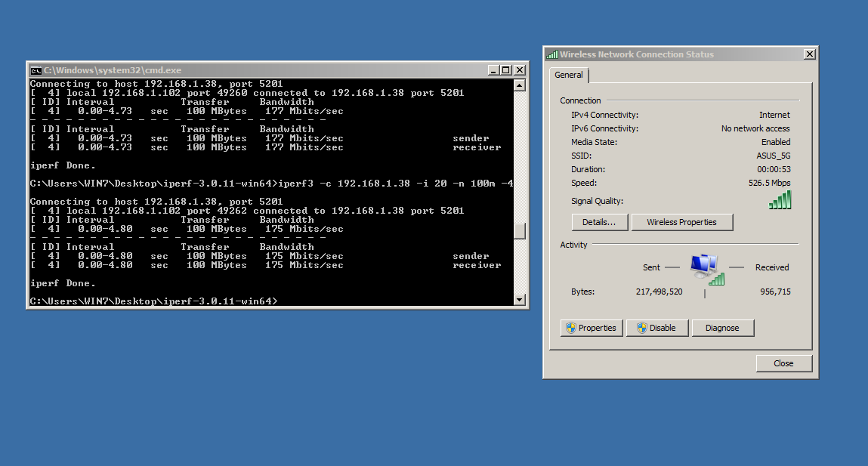Open adapter Properties with shield button

tap(592, 328)
